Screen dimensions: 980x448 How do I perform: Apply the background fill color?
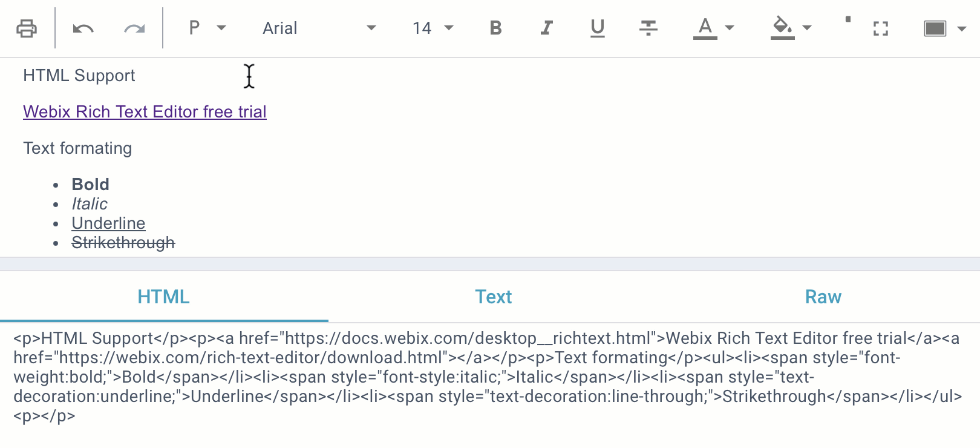tap(782, 28)
